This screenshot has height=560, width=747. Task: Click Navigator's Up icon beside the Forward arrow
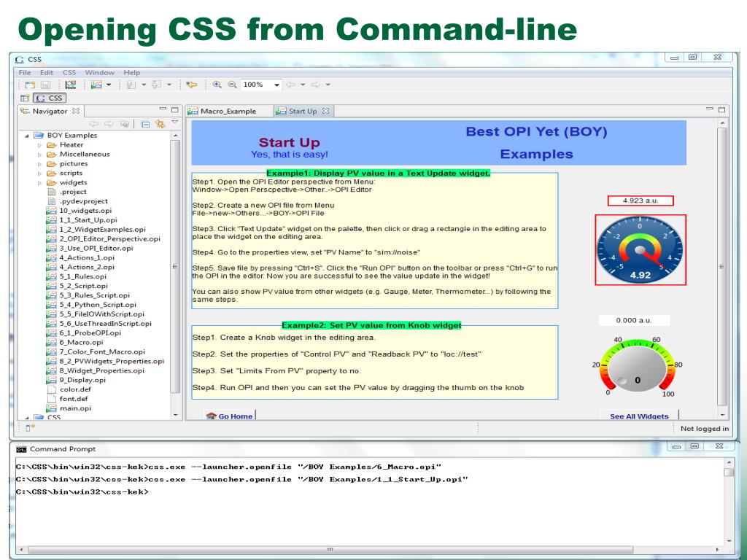point(124,124)
